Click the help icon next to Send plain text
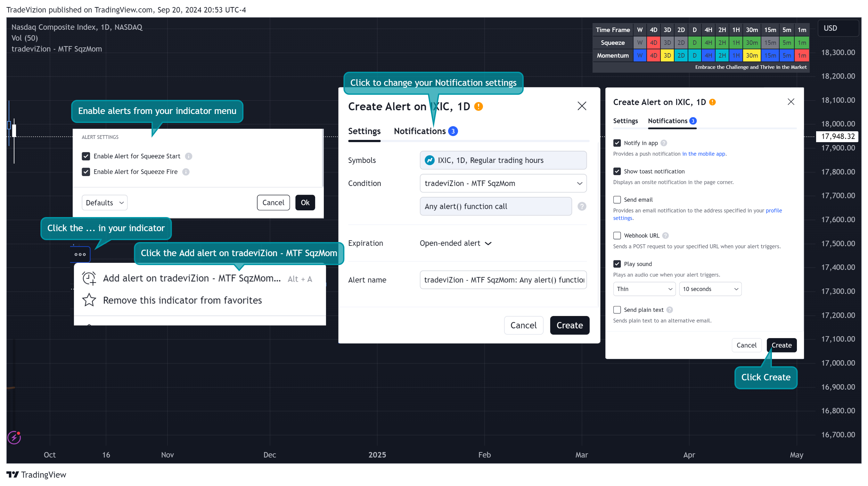This screenshot has height=486, width=868. tap(670, 310)
